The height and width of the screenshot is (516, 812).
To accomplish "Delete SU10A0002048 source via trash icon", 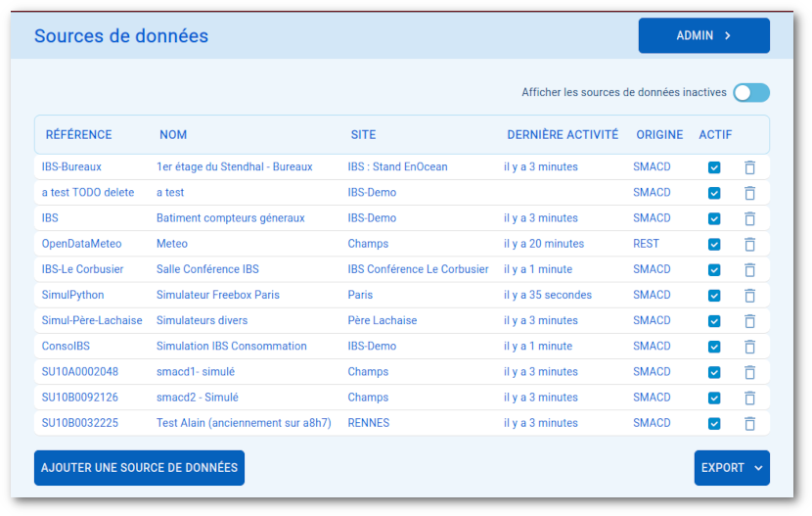I will pos(749,372).
